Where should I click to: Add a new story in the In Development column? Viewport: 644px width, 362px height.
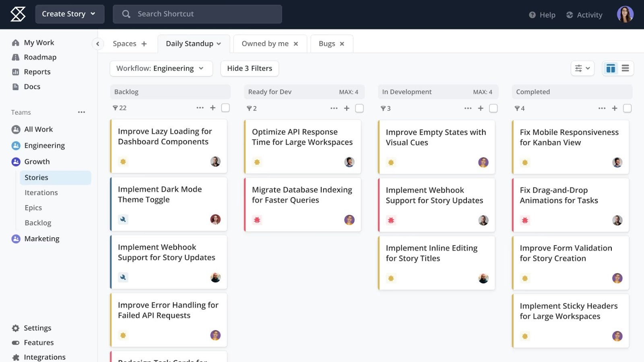tap(481, 108)
